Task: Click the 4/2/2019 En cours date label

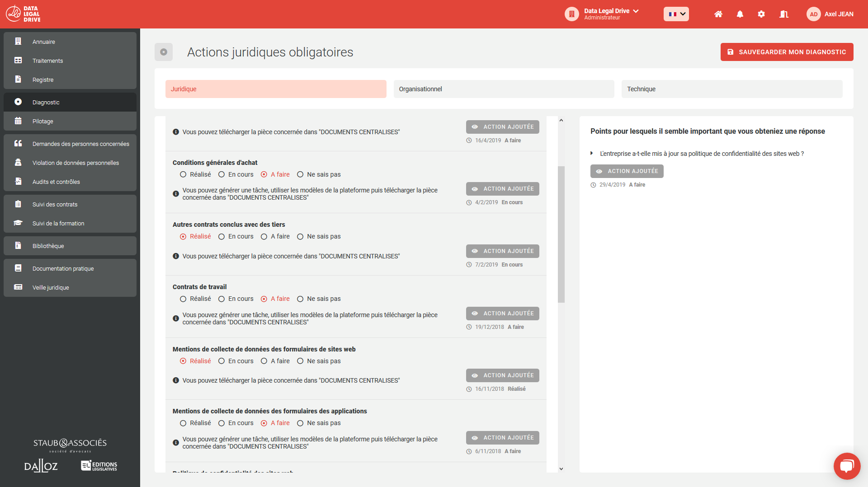Action: point(495,202)
